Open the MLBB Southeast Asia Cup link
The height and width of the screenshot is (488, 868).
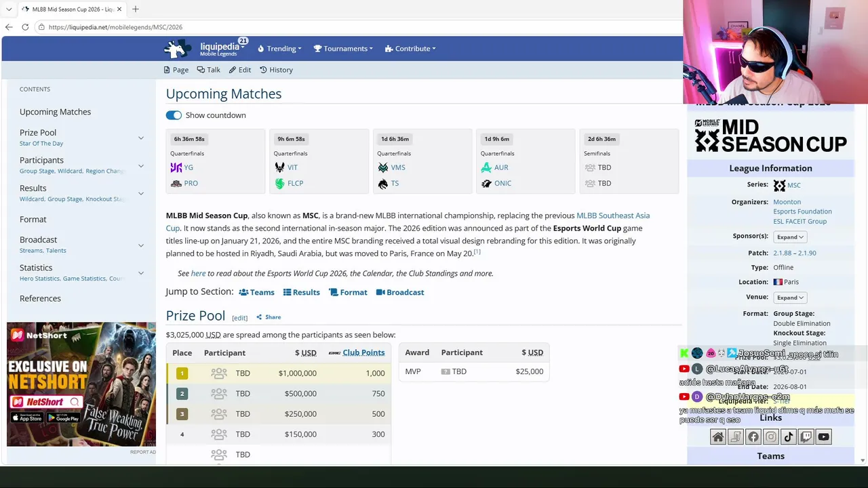click(x=613, y=216)
